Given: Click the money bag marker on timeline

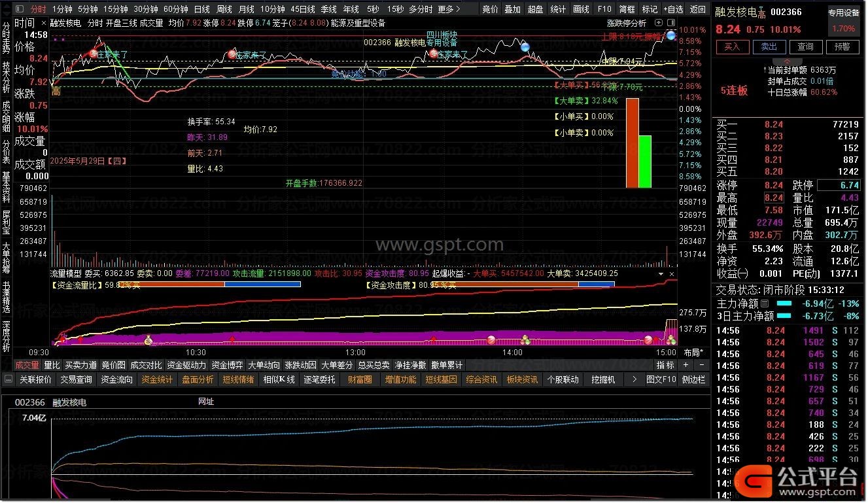Looking at the screenshot, I should point(148,339).
